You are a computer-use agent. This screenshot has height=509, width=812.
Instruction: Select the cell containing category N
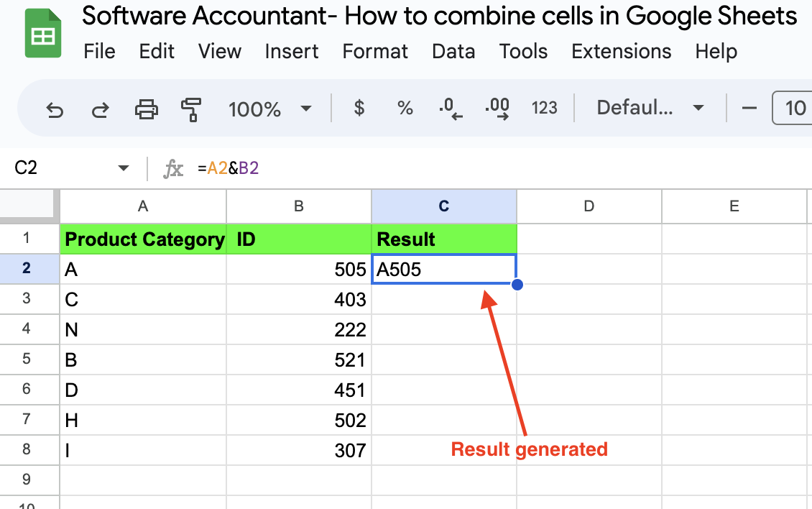click(x=143, y=329)
